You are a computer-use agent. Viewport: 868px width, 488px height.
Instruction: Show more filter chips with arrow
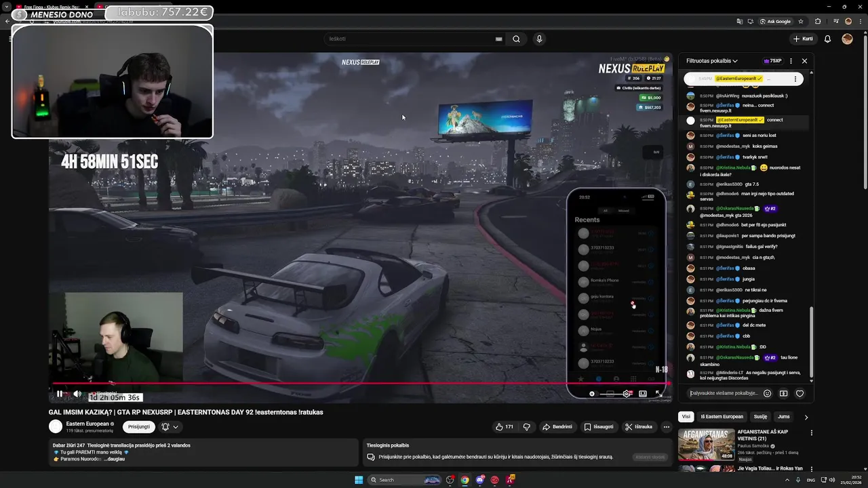tap(806, 418)
